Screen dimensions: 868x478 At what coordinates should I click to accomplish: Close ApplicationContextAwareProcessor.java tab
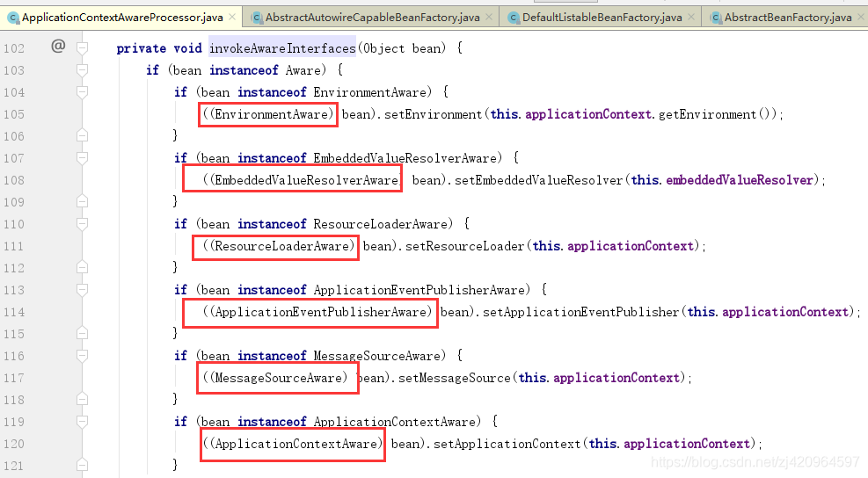[232, 18]
